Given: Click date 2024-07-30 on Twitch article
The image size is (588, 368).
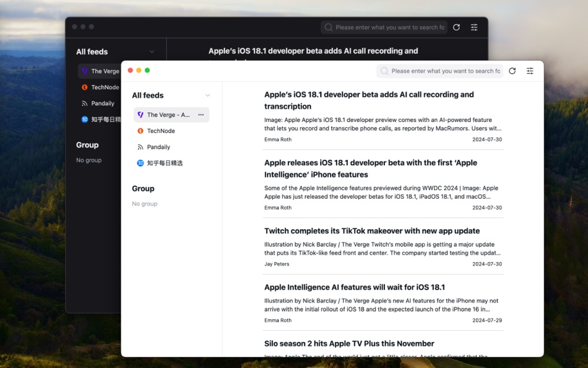Looking at the screenshot, I should (487, 264).
